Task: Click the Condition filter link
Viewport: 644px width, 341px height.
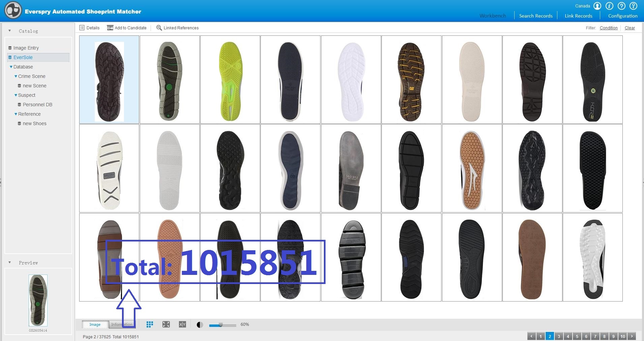Action: click(x=609, y=28)
